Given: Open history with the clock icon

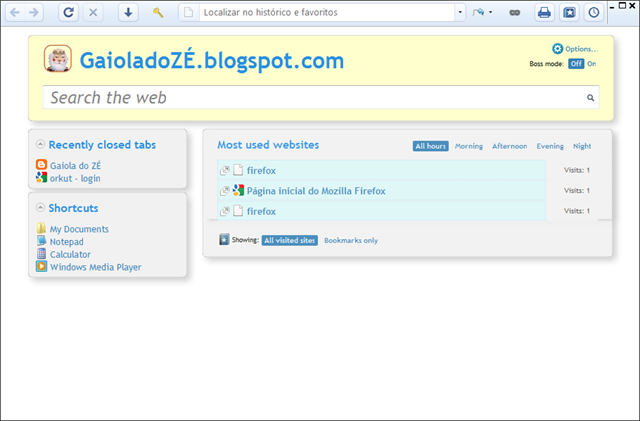Looking at the screenshot, I should coord(594,13).
